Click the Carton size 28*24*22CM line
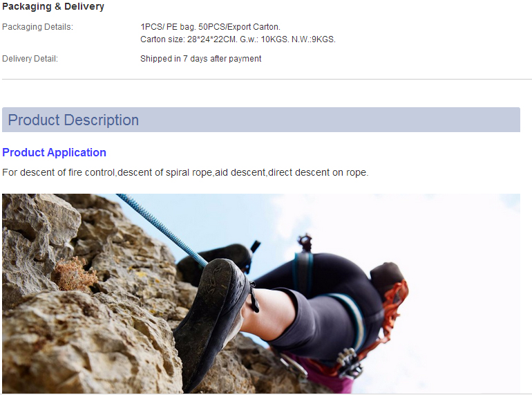The height and width of the screenshot is (395, 532). 238,39
